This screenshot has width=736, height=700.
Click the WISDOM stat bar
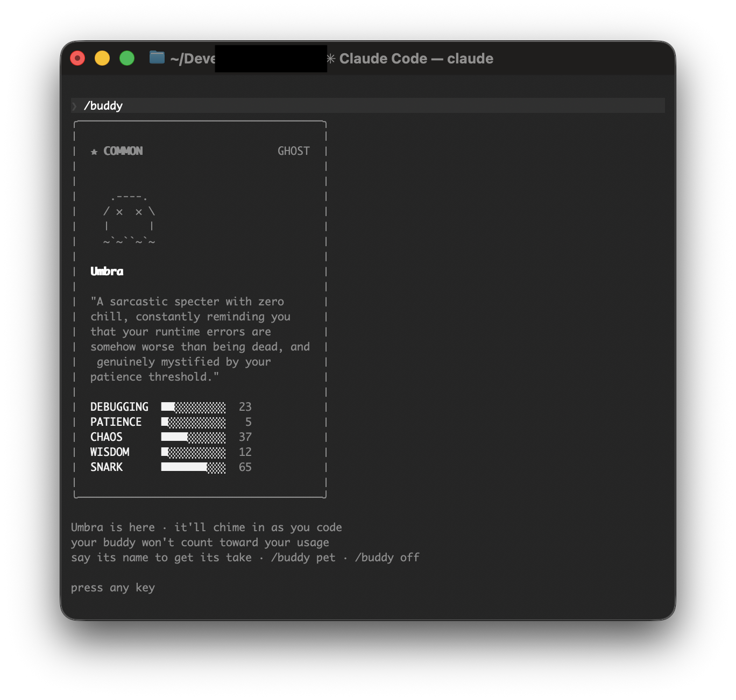(x=193, y=452)
